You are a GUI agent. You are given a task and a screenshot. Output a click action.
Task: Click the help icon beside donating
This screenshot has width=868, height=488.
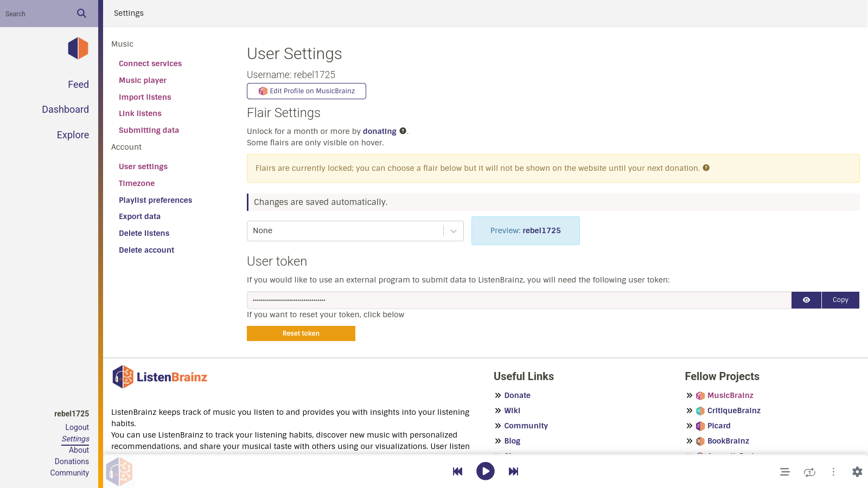click(403, 131)
